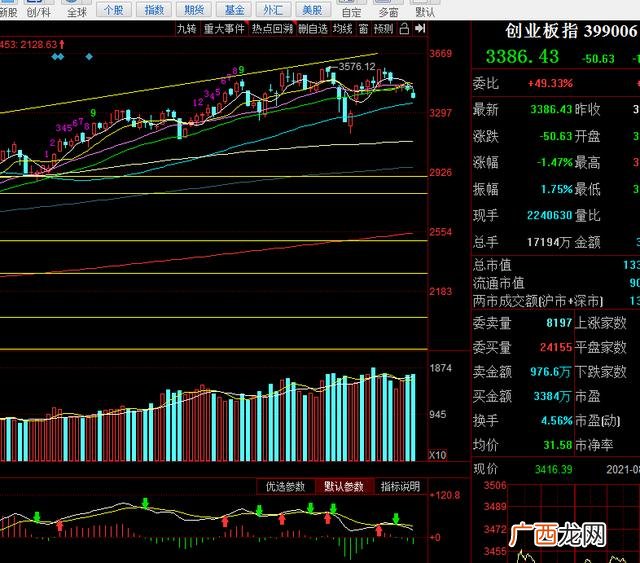Click the 现手 value 2240630
640x563 pixels.
coord(549,215)
